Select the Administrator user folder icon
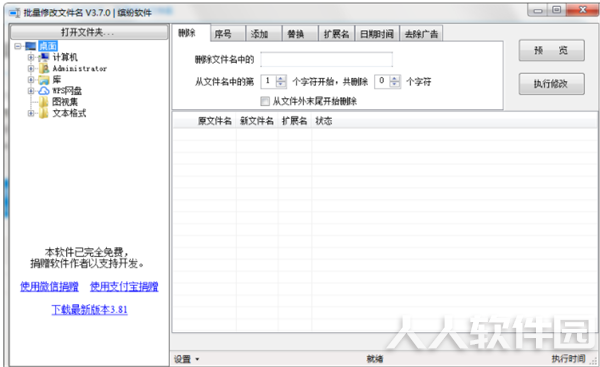The image size is (600, 367). (x=44, y=69)
